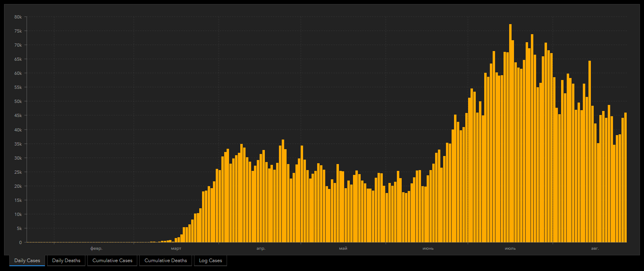Click the март month label
Image resolution: width=644 pixels, height=271 pixels.
coord(176,248)
